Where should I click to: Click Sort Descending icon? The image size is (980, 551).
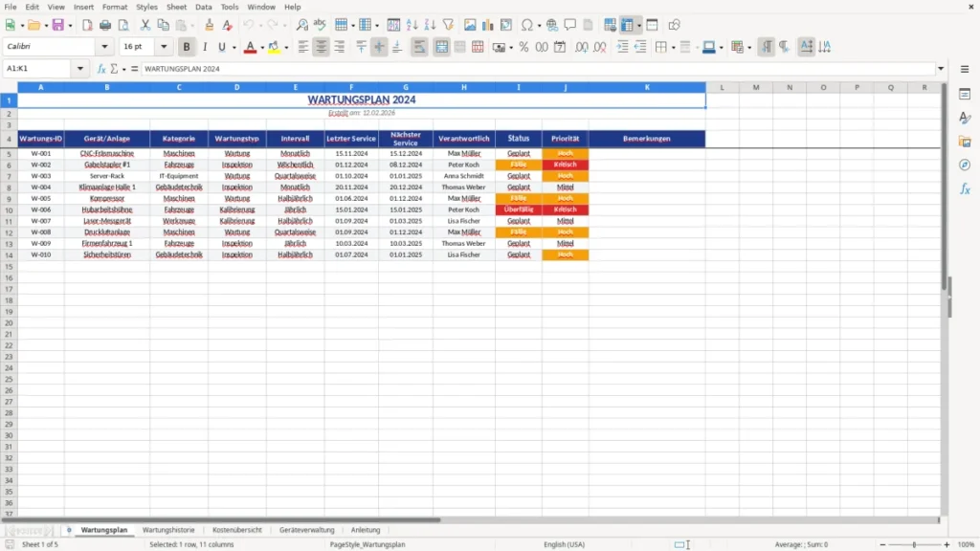point(430,25)
